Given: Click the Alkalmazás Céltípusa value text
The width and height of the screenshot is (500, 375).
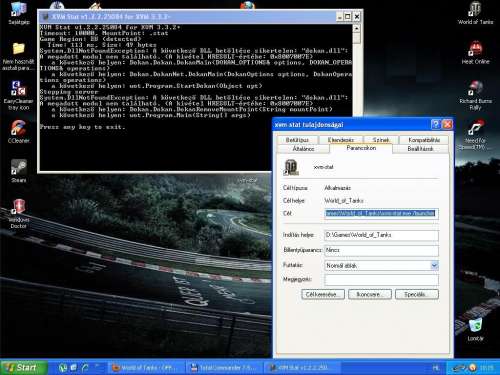Looking at the screenshot, I should point(337,188).
